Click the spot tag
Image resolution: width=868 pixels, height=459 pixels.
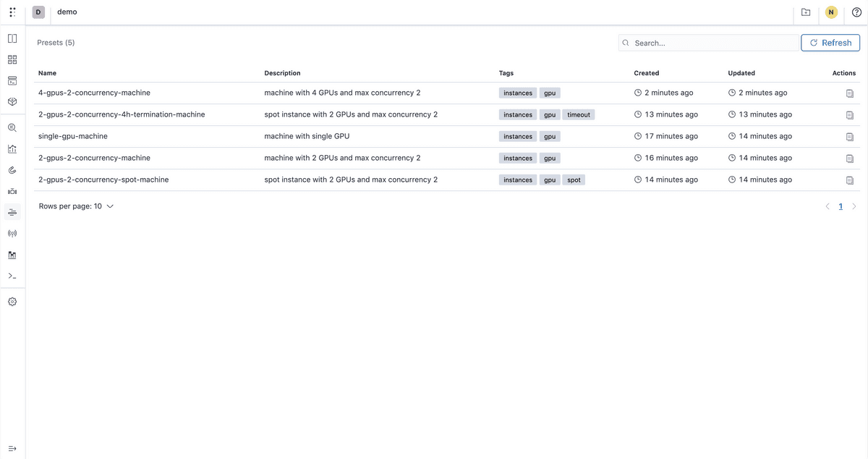point(574,180)
